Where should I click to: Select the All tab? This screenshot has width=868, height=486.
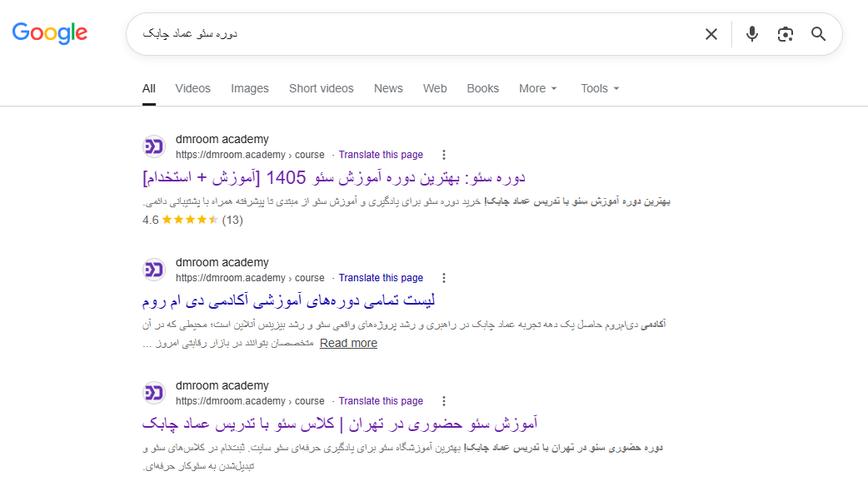pos(149,88)
